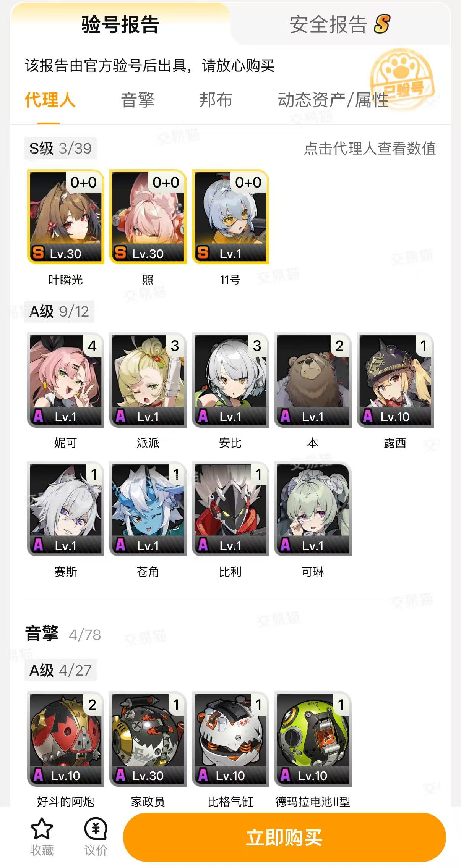Image resolution: width=461 pixels, height=868 pixels.
Task: Select the 妮可 agent portrait
Action: [66, 380]
